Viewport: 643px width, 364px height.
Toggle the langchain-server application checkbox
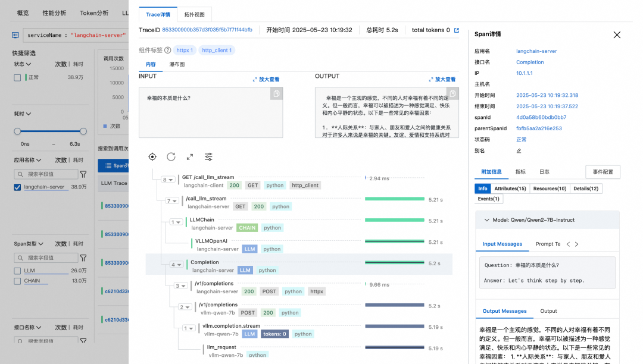17,187
